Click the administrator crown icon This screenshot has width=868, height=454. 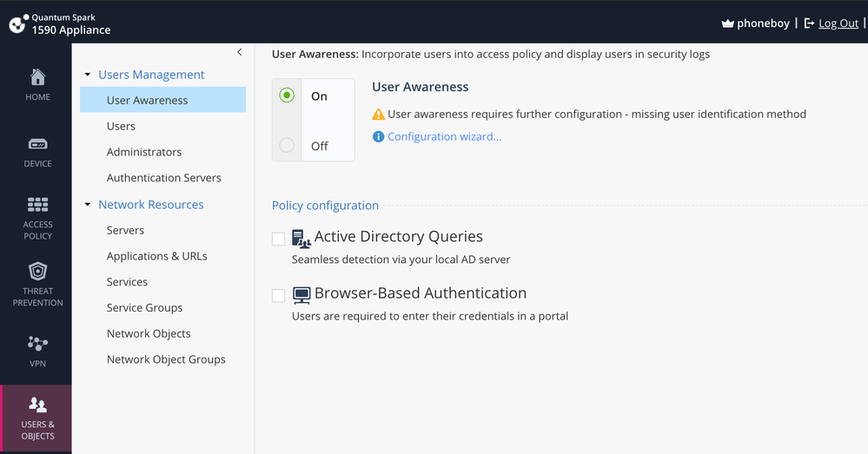[x=727, y=23]
